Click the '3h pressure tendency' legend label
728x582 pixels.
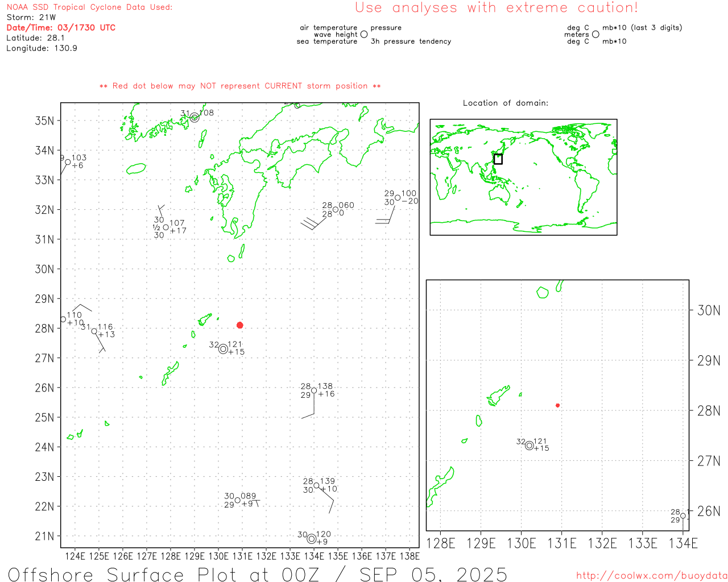pos(411,41)
